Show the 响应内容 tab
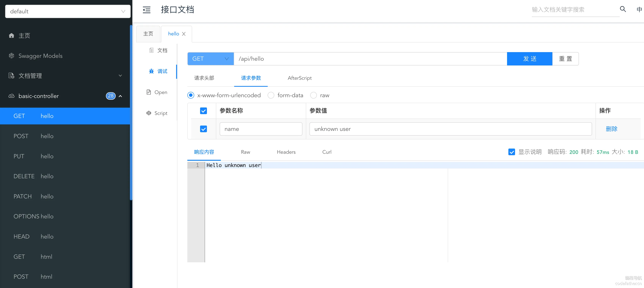The image size is (644, 288). click(x=204, y=152)
